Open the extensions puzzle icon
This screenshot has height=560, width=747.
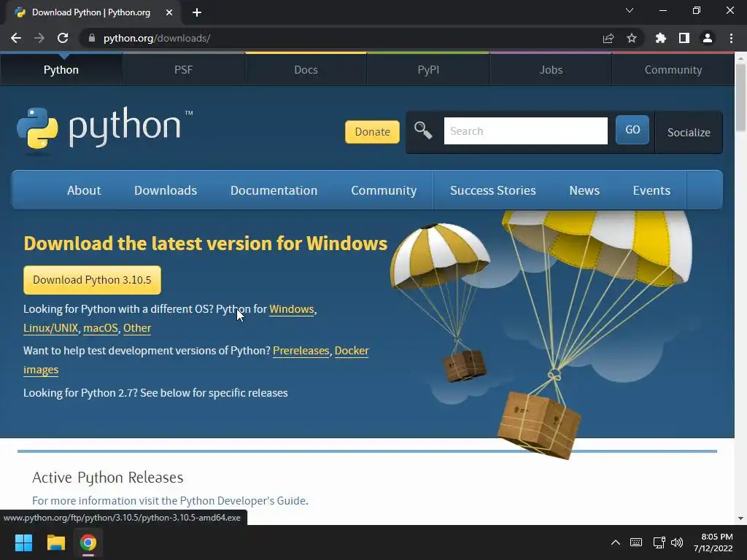(661, 38)
